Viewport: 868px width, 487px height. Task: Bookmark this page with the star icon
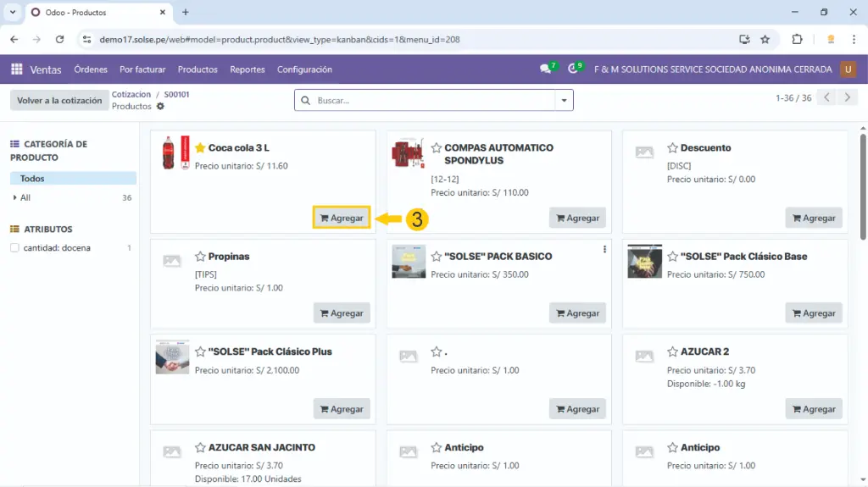(x=765, y=39)
